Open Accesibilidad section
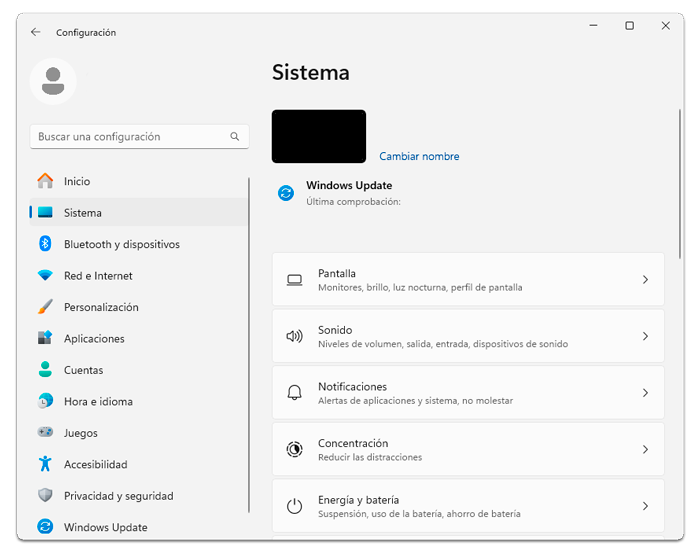The width and height of the screenshot is (700, 552). pos(138,464)
